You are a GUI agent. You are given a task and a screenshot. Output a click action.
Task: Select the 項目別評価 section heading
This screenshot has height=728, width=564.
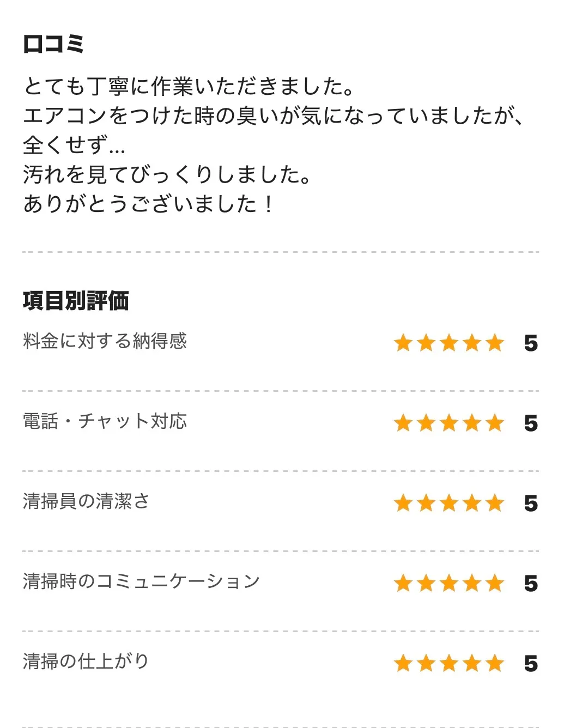click(x=76, y=301)
